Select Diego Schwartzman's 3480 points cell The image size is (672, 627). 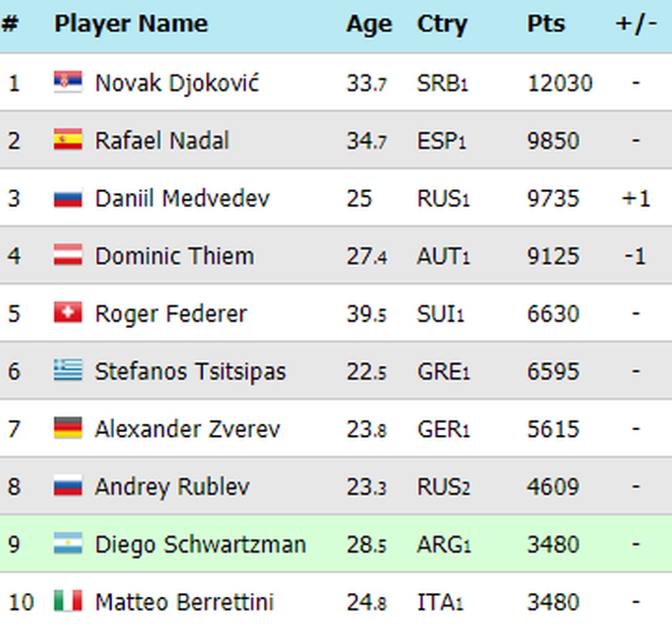tap(553, 544)
